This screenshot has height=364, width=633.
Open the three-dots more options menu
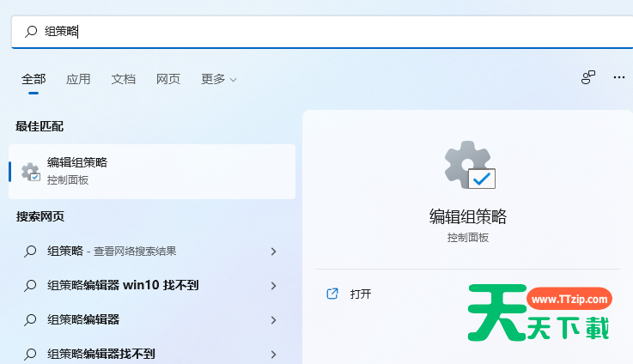tap(618, 77)
